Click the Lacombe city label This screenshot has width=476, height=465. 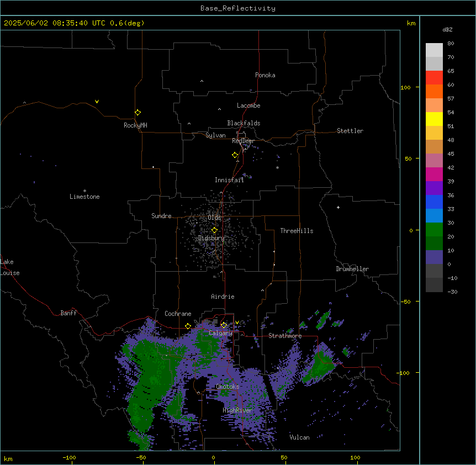(x=248, y=105)
